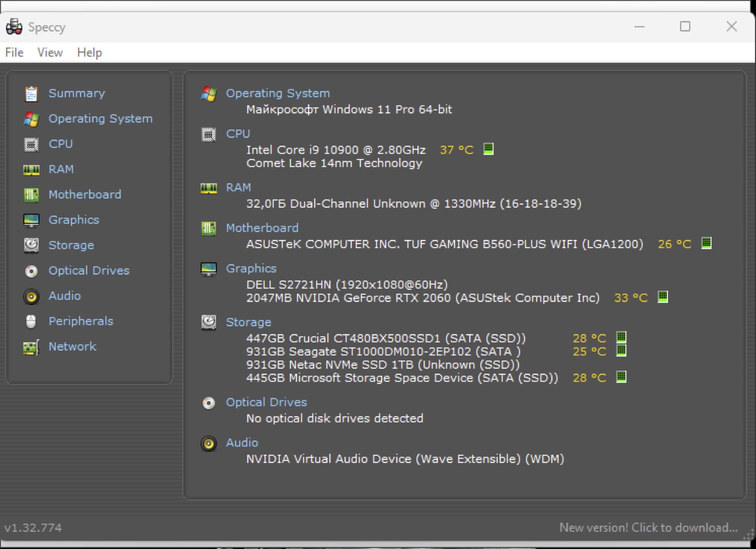Click the Network card icon in sidebar
The width and height of the screenshot is (756, 549).
[31, 347]
